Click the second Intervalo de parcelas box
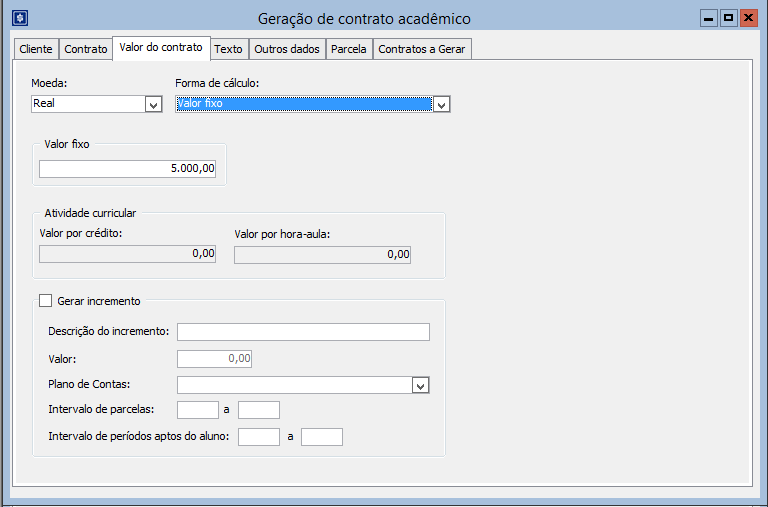 pyautogui.click(x=259, y=410)
